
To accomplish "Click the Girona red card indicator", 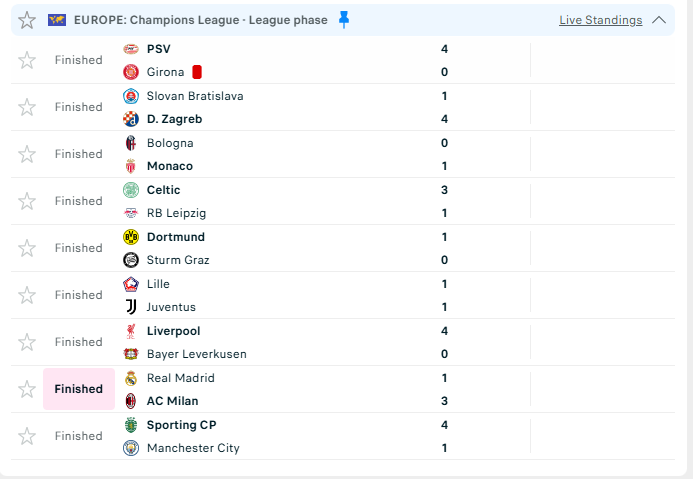I will click(197, 72).
